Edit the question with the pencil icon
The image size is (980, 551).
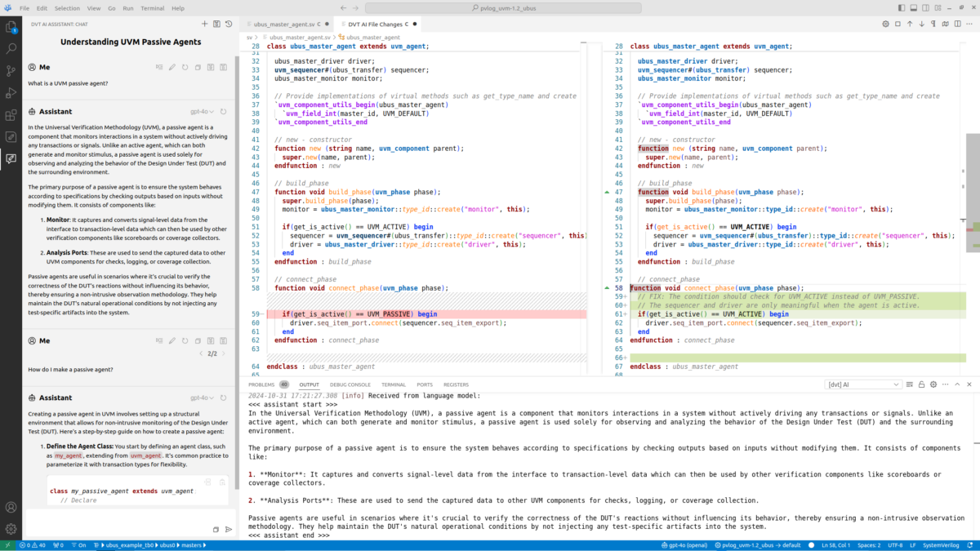171,67
